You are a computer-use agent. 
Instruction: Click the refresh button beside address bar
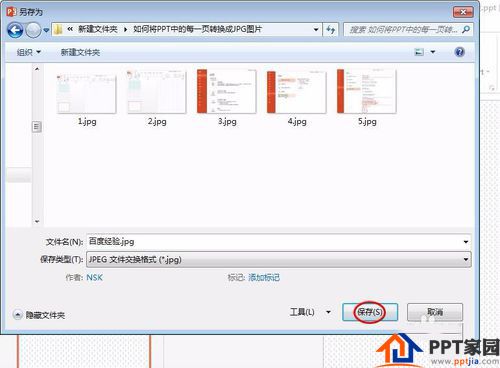coord(331,30)
